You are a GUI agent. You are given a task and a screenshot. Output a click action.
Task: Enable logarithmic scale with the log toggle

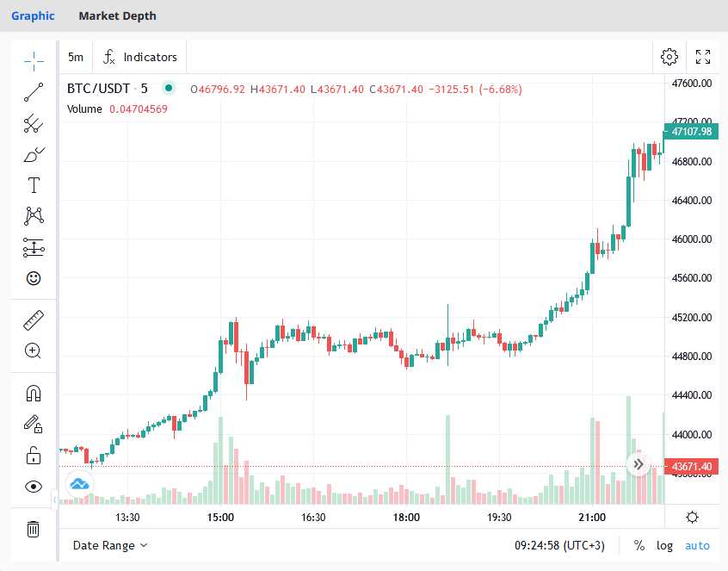coord(664,545)
